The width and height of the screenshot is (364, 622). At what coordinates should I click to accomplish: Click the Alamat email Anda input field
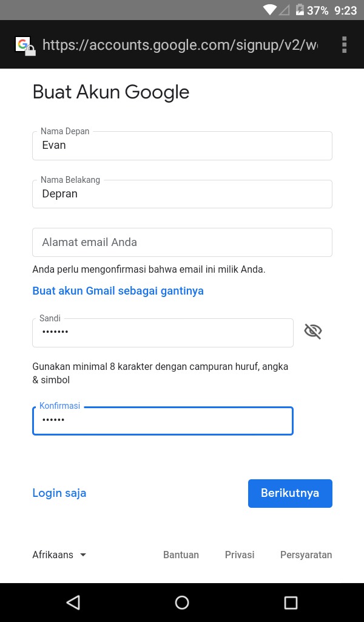point(182,242)
